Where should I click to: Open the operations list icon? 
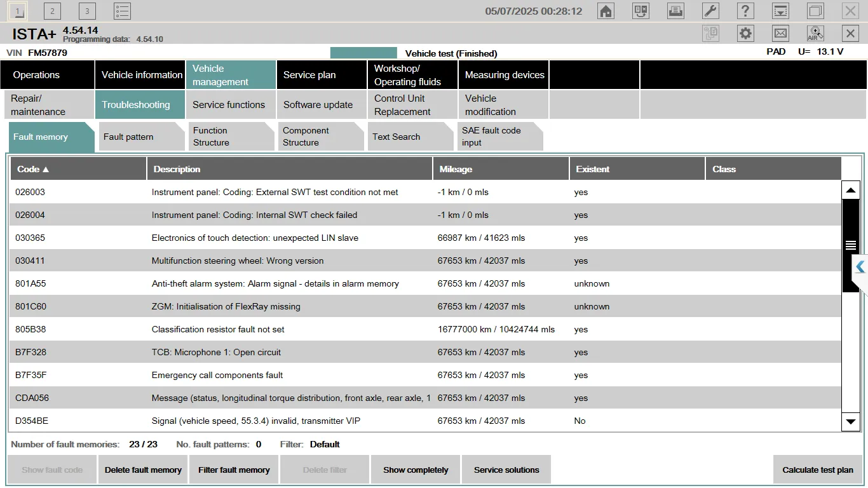click(123, 11)
